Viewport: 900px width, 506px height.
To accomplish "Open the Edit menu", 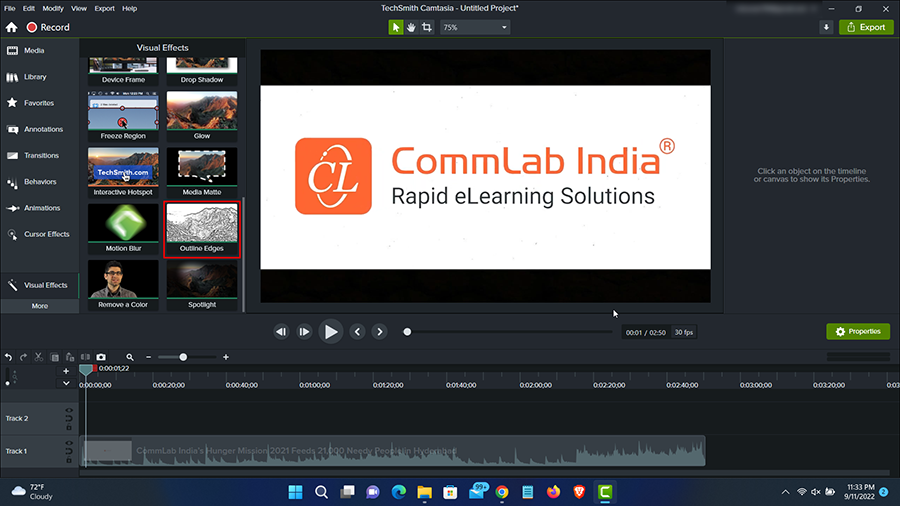I will [x=29, y=8].
